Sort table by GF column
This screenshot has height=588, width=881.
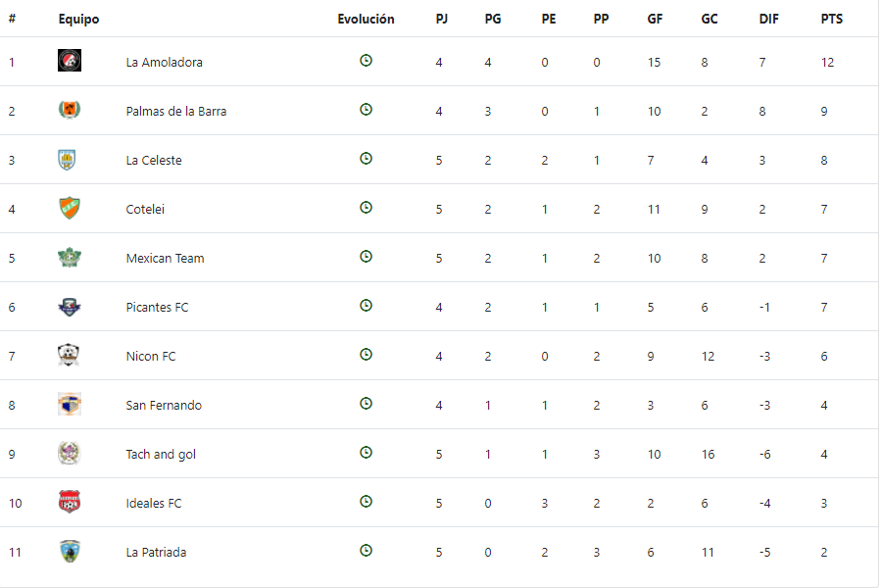(x=654, y=19)
